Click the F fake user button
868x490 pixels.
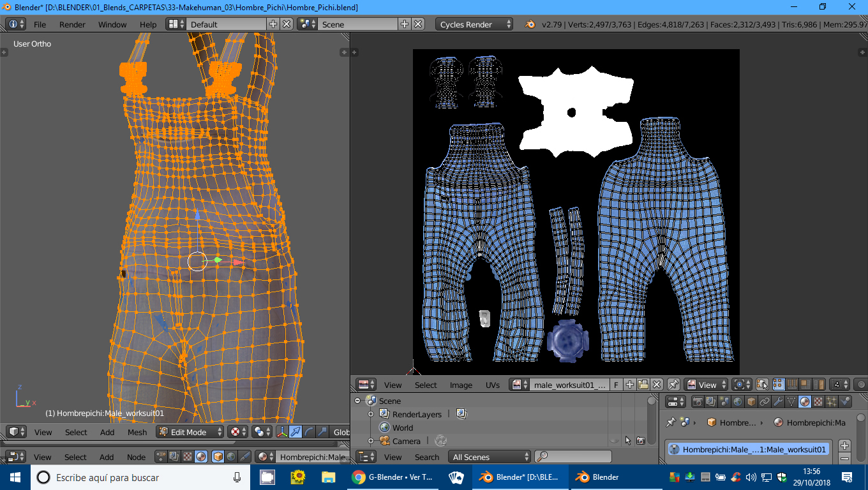(x=616, y=385)
